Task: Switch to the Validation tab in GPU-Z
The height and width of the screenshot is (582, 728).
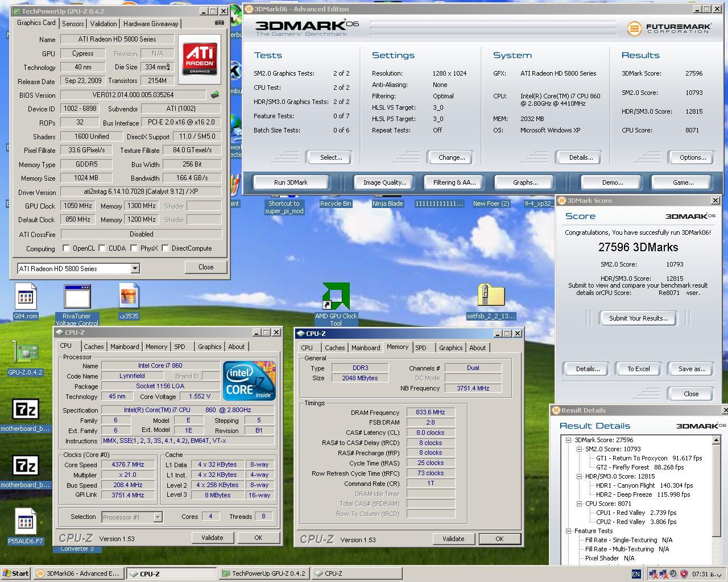Action: tap(104, 23)
